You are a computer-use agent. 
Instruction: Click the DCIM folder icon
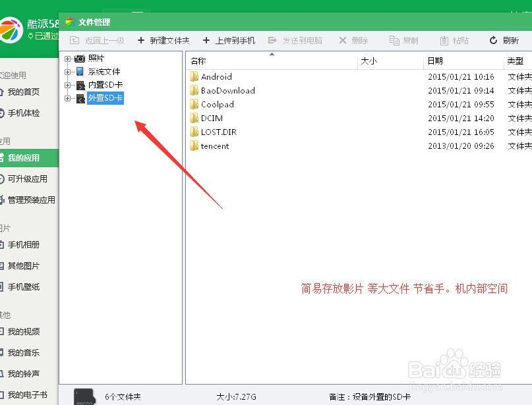(x=194, y=118)
